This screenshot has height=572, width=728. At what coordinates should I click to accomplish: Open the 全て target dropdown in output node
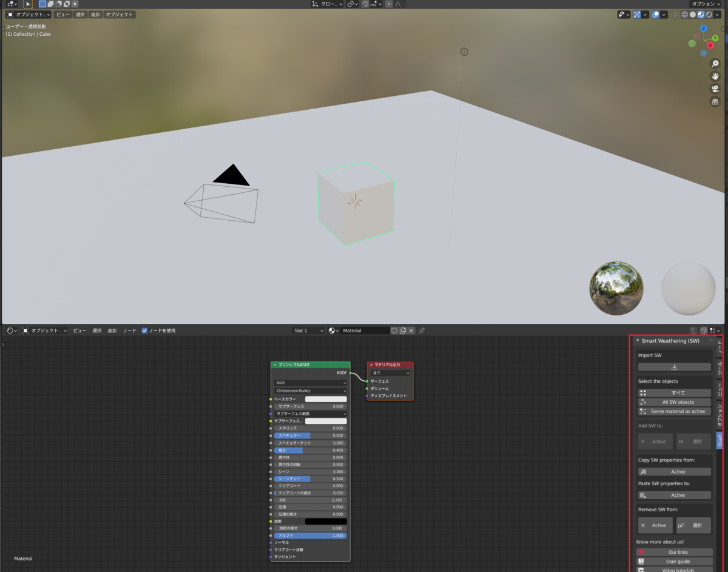pos(390,373)
